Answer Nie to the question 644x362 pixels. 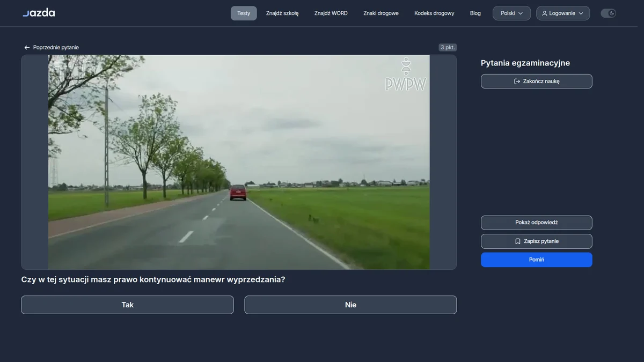click(350, 305)
